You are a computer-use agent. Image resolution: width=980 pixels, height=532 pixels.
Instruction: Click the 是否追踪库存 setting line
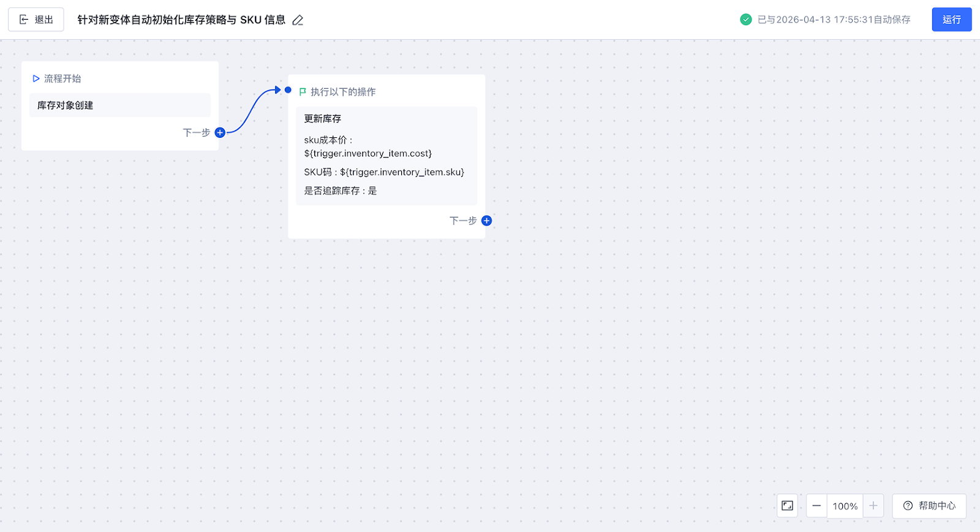point(341,191)
